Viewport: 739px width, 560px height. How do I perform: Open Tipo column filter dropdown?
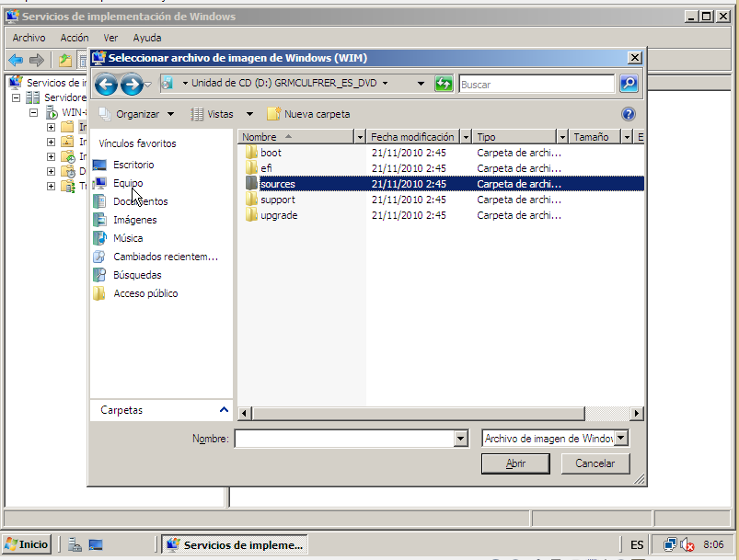pyautogui.click(x=562, y=137)
